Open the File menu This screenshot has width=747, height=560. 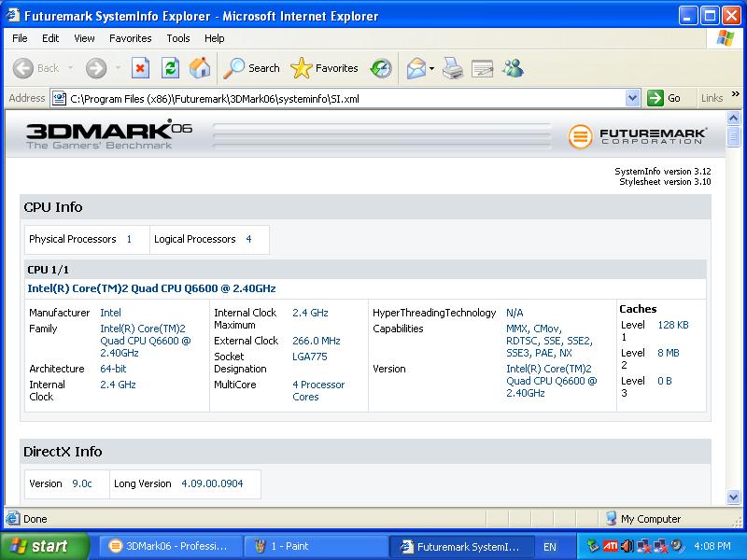click(20, 38)
